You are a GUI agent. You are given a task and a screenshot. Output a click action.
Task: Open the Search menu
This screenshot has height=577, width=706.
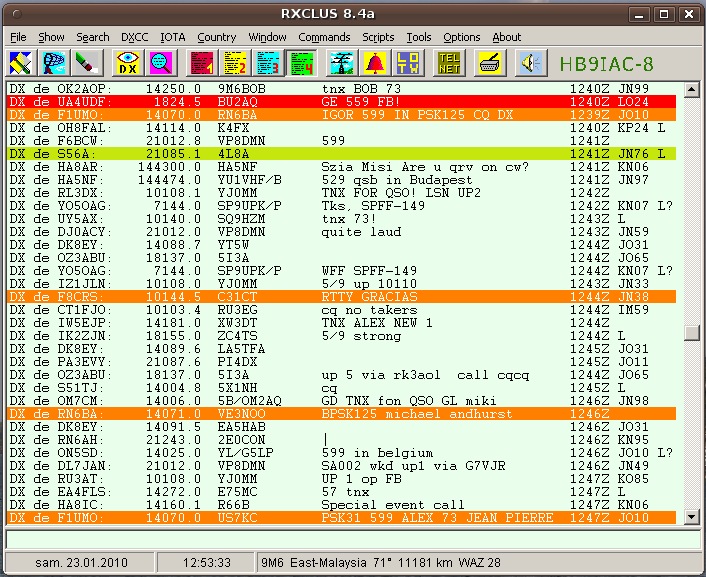click(x=92, y=37)
